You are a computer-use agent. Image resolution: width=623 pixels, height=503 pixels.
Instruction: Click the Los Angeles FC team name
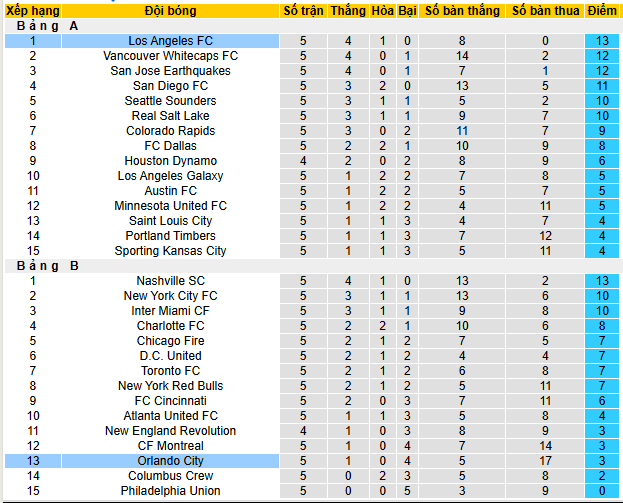point(170,41)
